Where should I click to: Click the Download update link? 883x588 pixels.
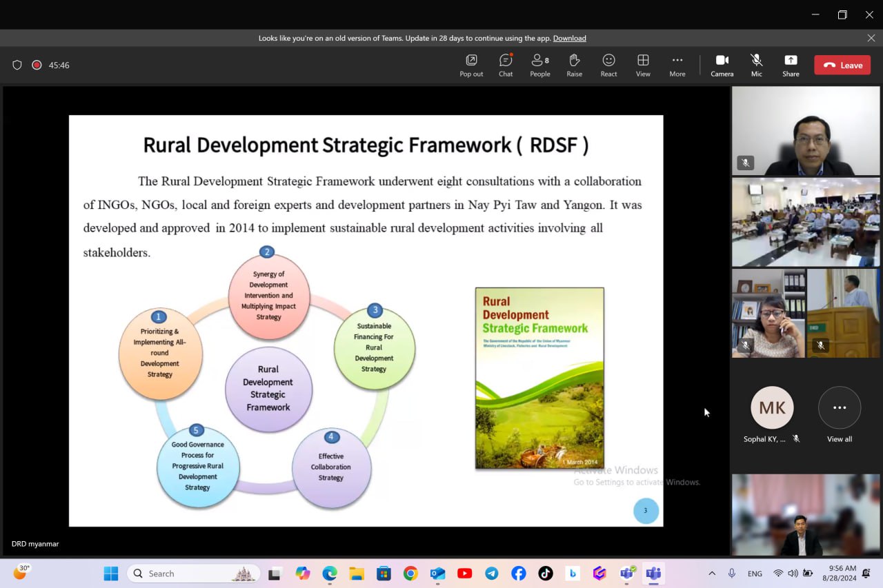[x=569, y=38]
